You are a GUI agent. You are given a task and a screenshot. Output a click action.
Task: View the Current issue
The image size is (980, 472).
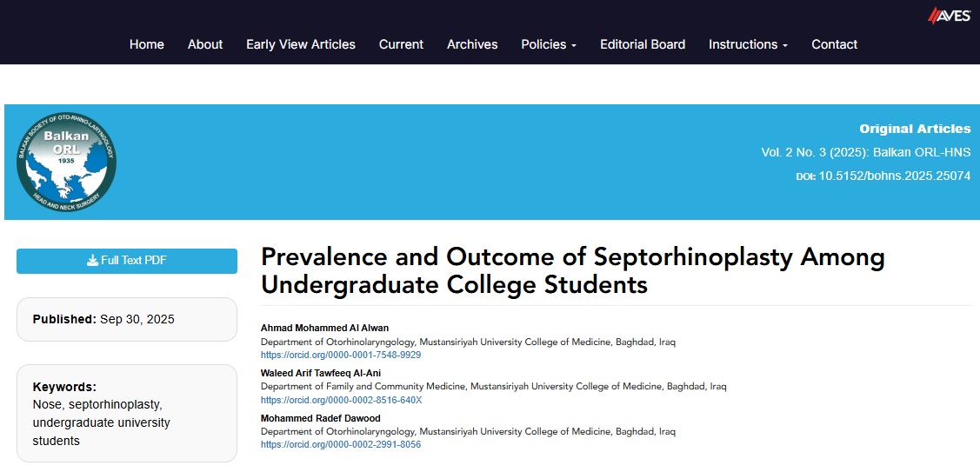coord(401,44)
